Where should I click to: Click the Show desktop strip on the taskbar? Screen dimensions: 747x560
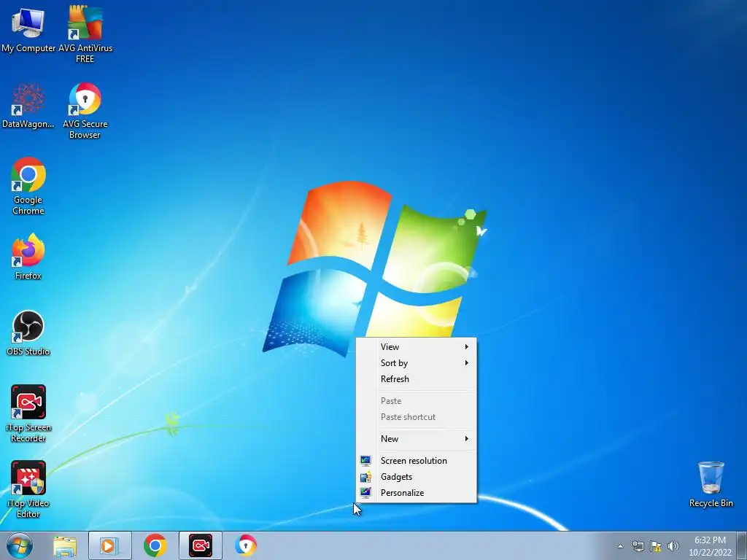742,545
